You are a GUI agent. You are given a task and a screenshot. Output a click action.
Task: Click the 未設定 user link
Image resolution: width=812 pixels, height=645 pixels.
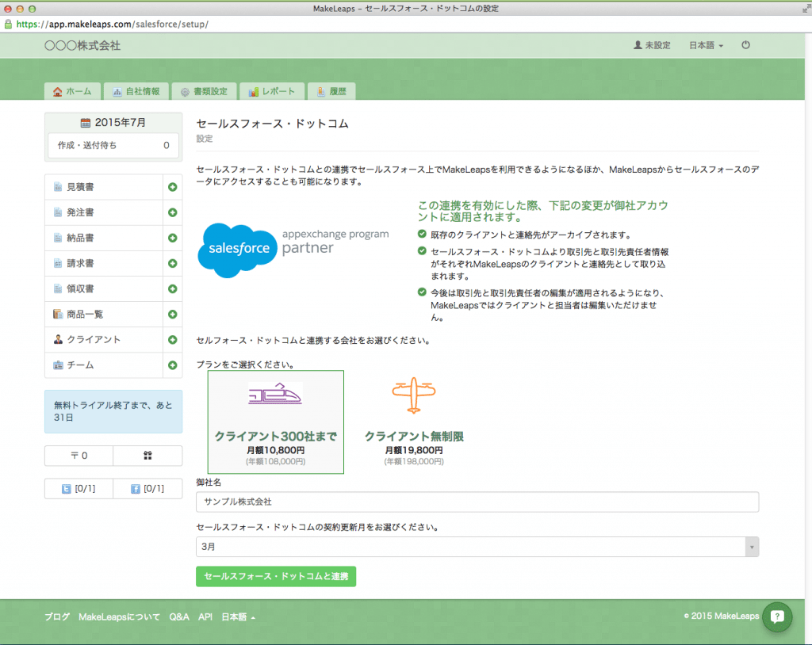click(x=652, y=45)
